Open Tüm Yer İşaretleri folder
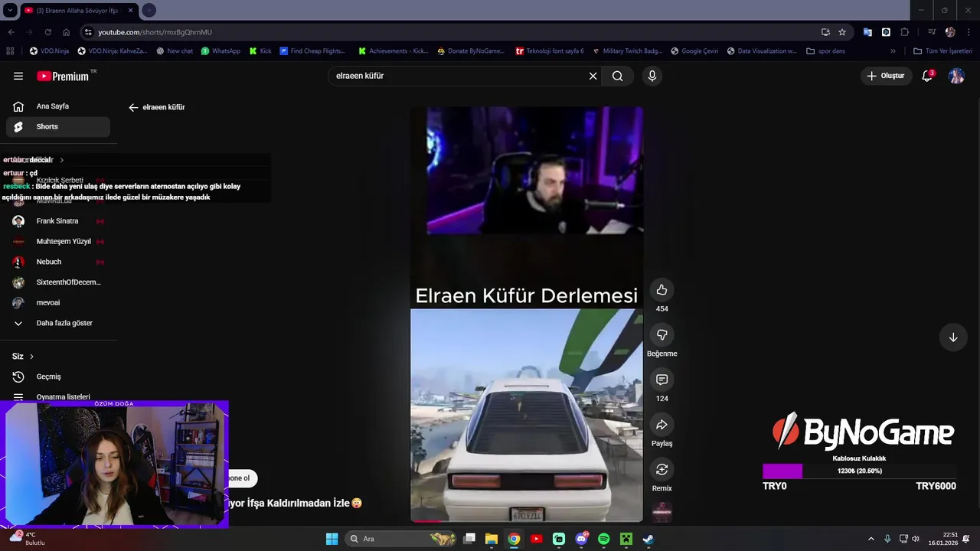The height and width of the screenshot is (551, 980). [x=942, y=51]
